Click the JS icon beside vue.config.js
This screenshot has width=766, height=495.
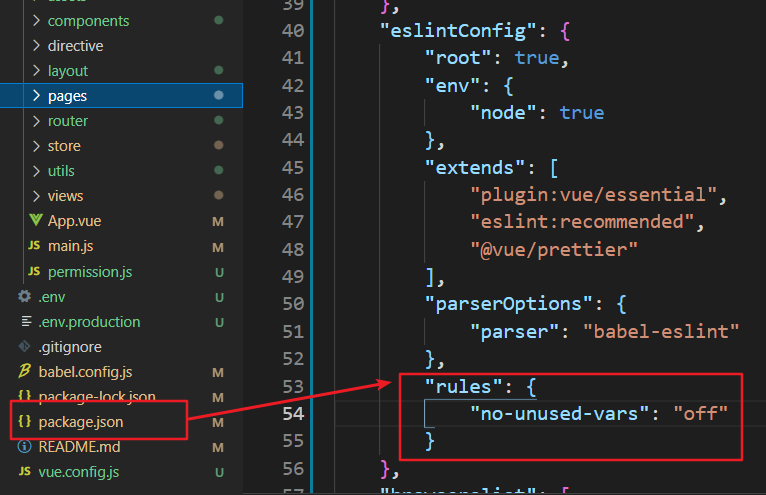(25, 472)
